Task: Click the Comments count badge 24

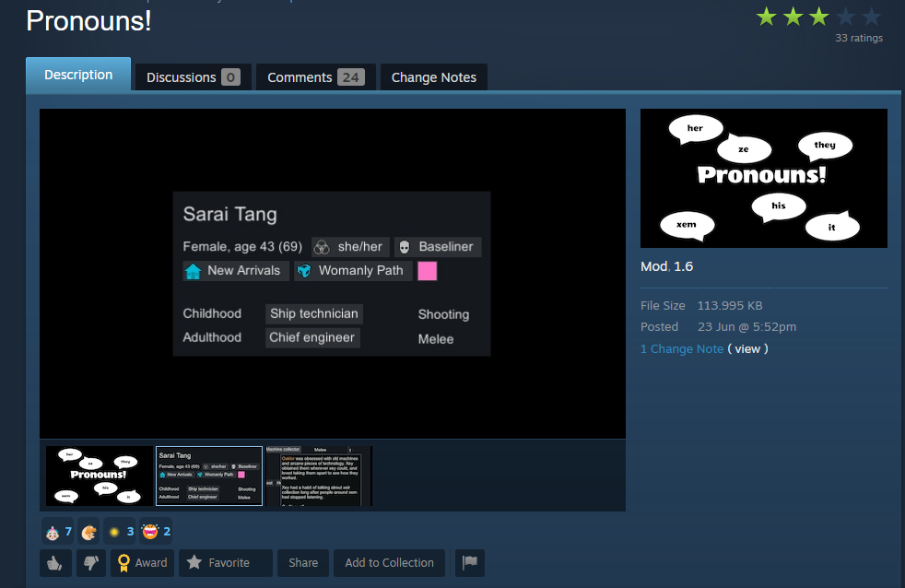Action: (x=351, y=77)
